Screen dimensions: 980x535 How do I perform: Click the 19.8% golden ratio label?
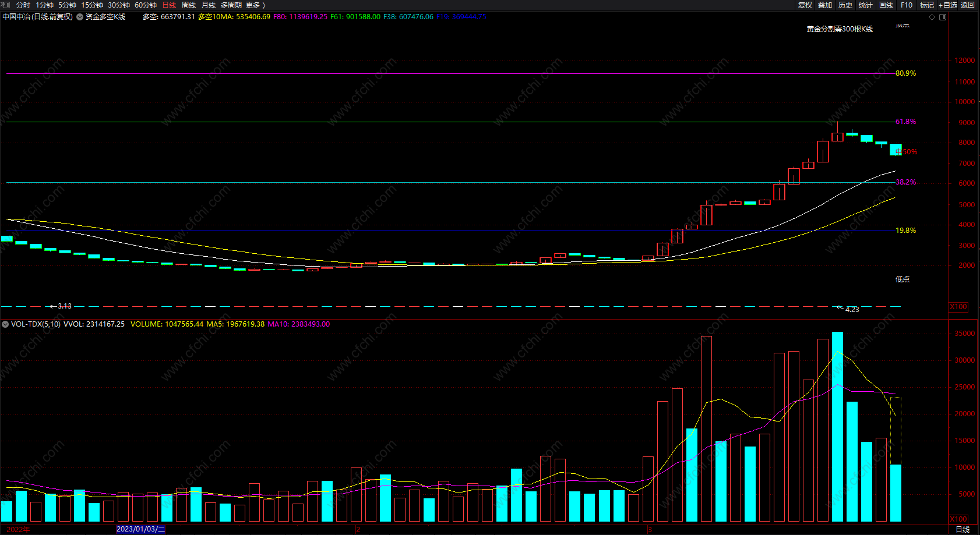coord(906,231)
